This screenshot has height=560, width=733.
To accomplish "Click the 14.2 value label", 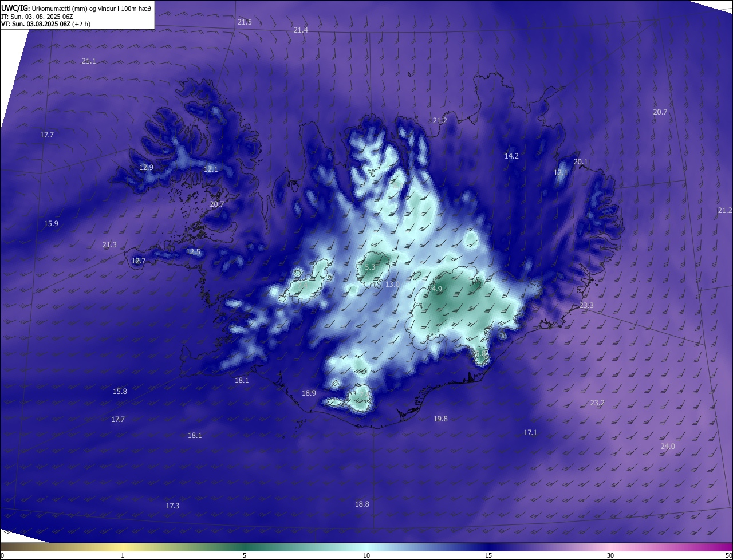I will 511,156.
